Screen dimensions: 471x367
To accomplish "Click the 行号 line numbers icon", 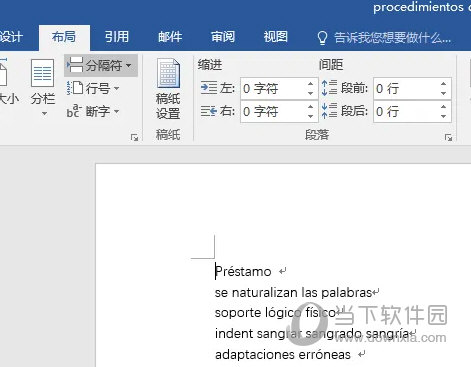I will [x=75, y=88].
